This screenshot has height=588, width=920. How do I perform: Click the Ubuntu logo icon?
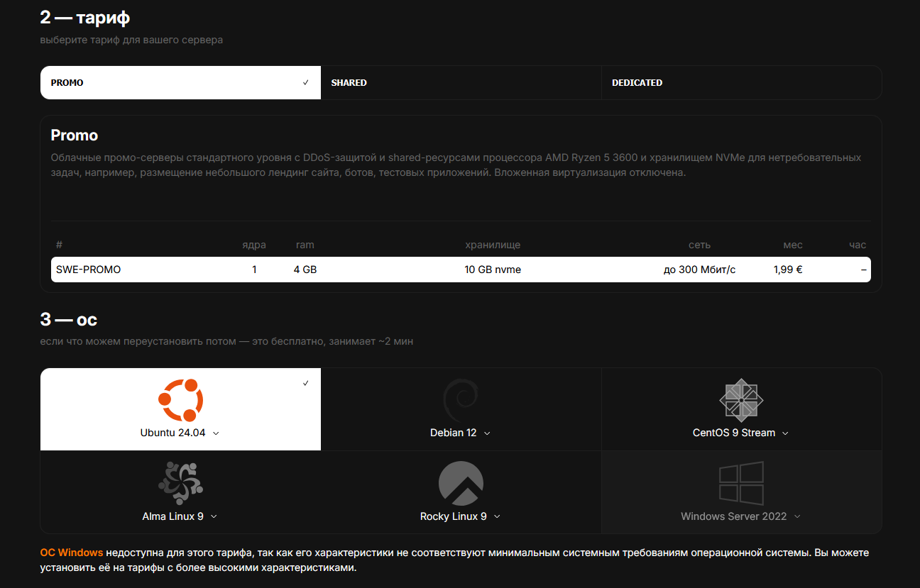[180, 400]
